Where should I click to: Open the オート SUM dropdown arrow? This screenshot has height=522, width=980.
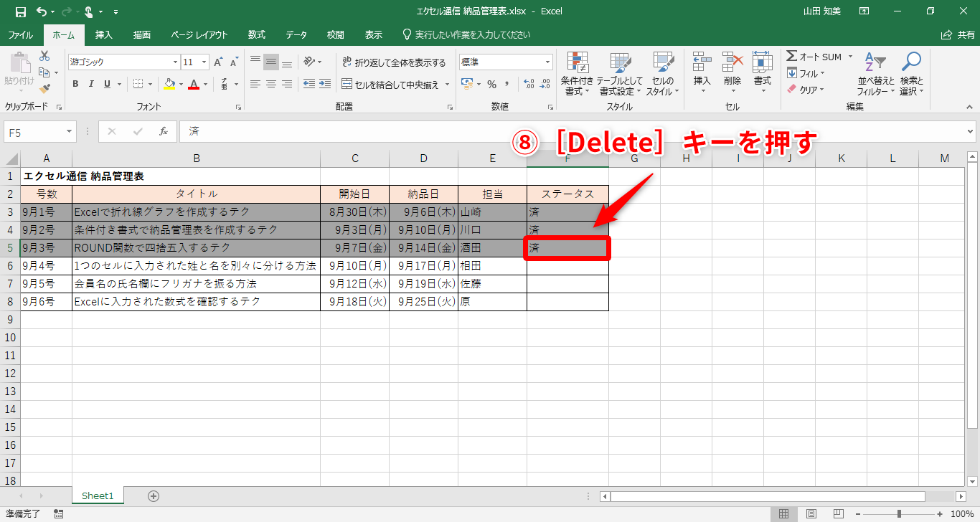coord(850,57)
